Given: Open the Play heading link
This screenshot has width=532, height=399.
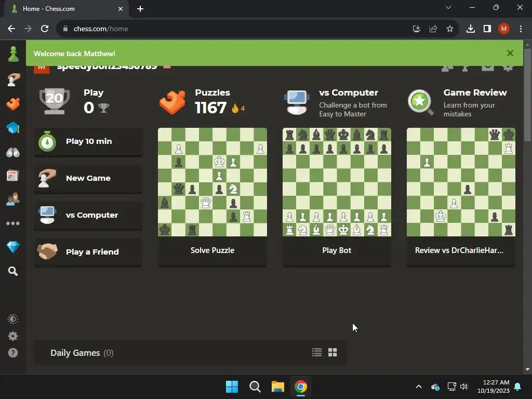Looking at the screenshot, I should click(x=94, y=92).
